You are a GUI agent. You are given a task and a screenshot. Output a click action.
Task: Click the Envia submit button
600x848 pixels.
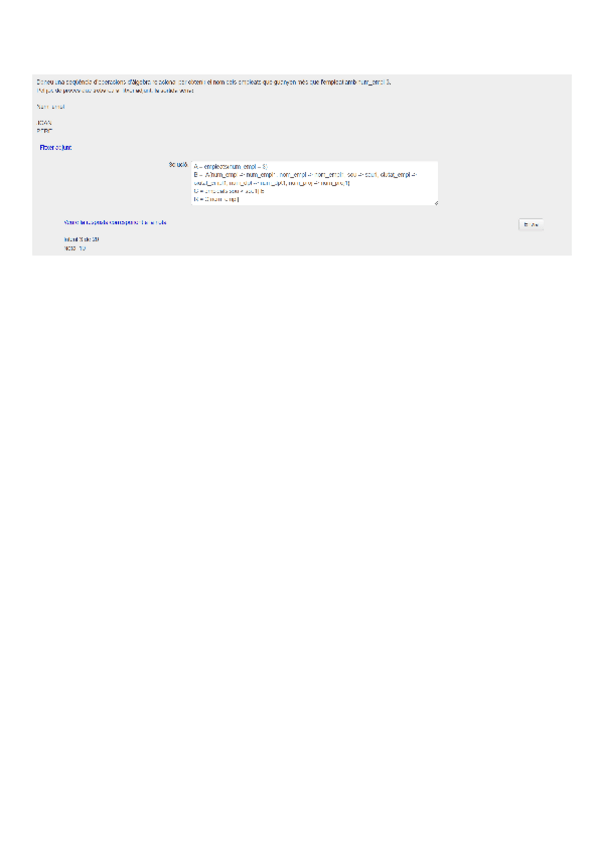click(x=530, y=224)
